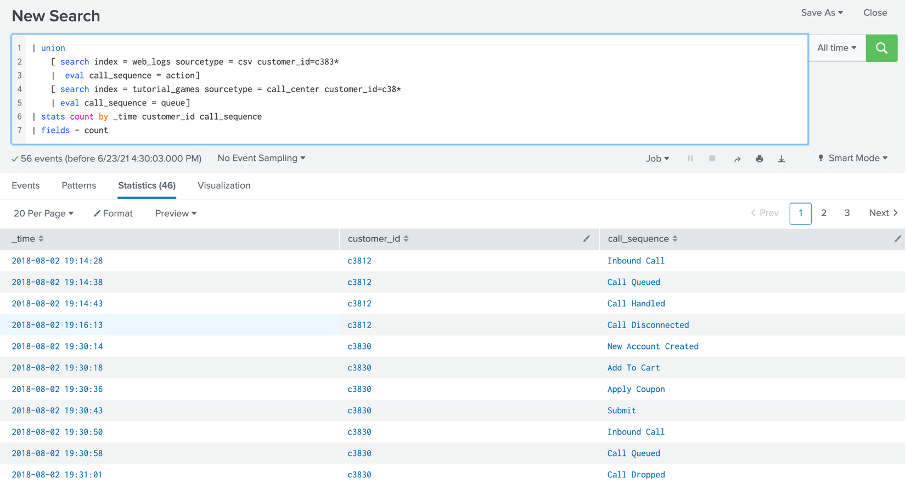Screen dimensions: 906x484
Task: Click customer c3812 in the 19:14:28 row
Action: [x=359, y=260]
